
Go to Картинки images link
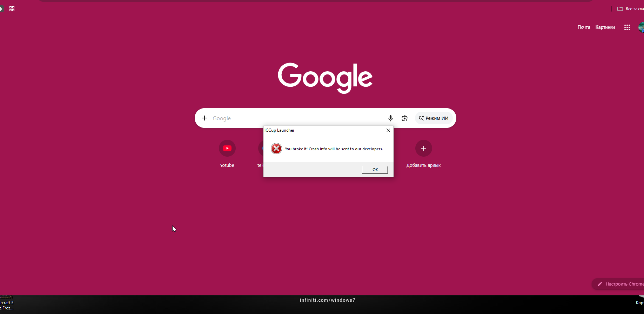click(x=605, y=27)
